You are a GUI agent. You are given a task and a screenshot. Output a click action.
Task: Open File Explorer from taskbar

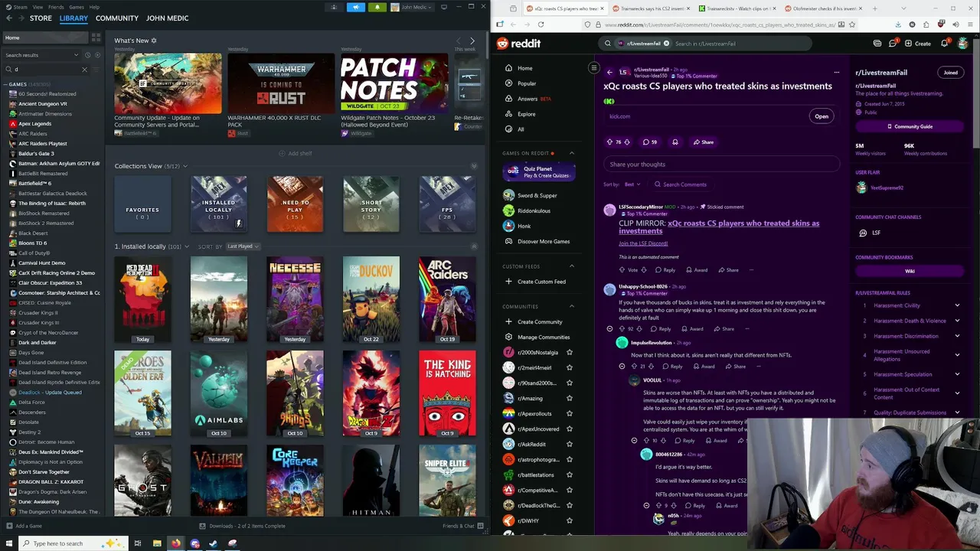[x=157, y=543]
